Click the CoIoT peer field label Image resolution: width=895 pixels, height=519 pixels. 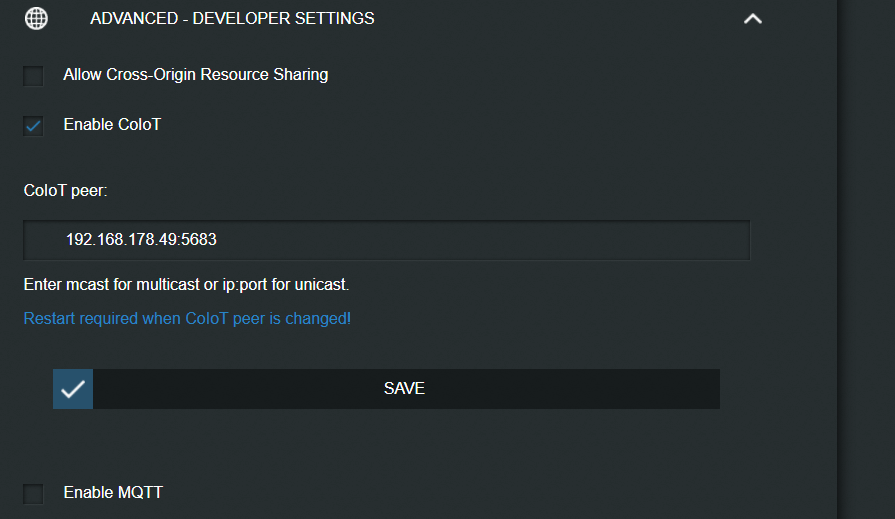point(66,191)
